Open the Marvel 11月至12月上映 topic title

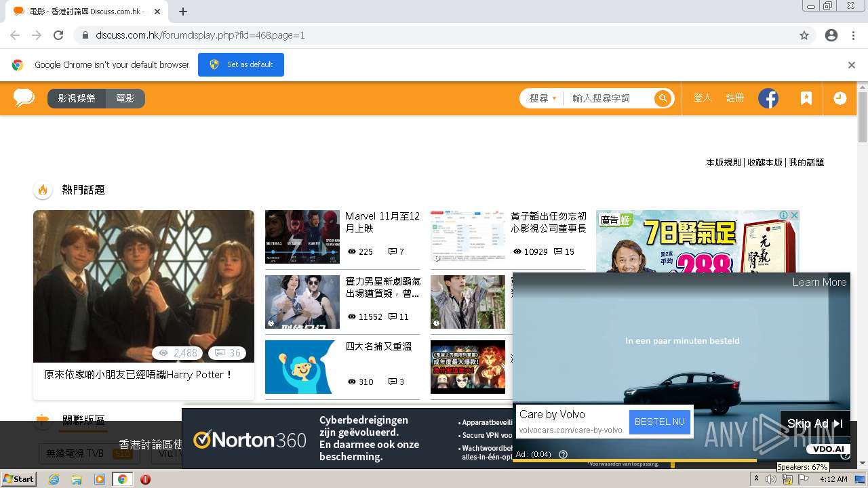click(x=382, y=222)
